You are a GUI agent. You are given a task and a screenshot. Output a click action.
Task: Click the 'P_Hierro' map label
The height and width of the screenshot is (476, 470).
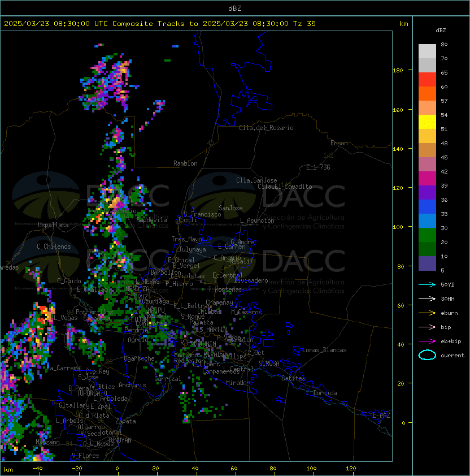point(179,284)
